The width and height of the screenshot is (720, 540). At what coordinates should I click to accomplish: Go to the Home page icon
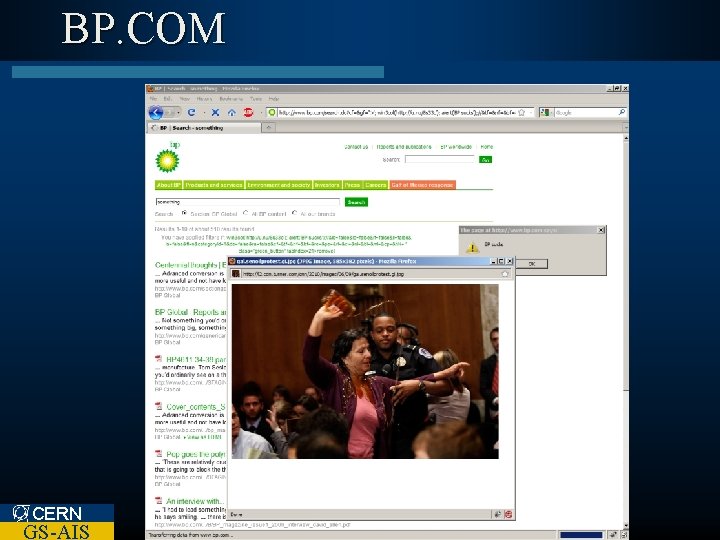coord(231,112)
